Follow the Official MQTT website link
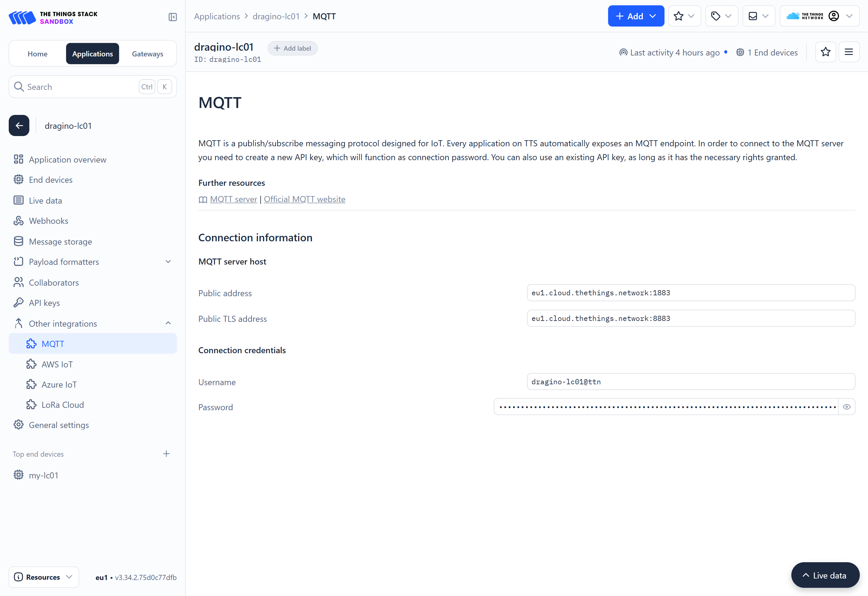 point(304,199)
